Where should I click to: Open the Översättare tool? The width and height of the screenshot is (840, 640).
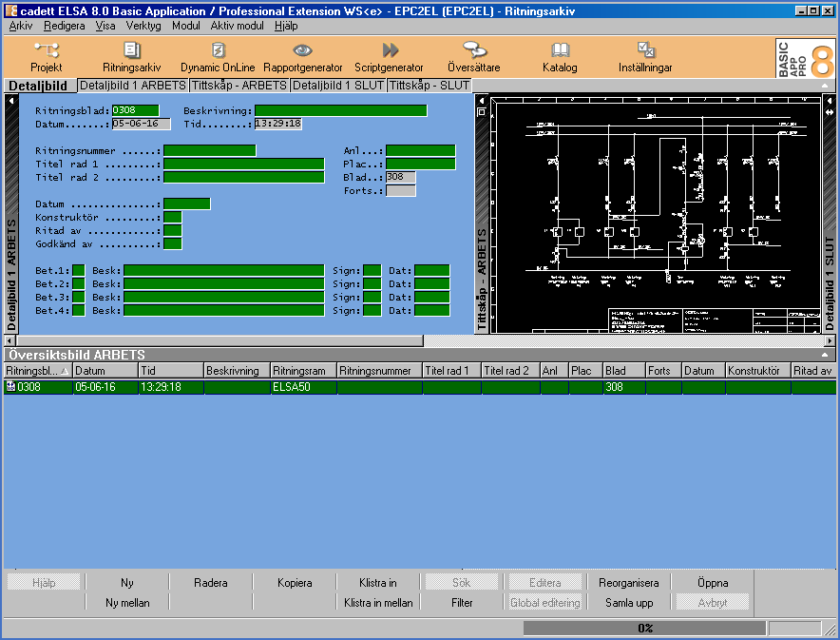[x=474, y=56]
